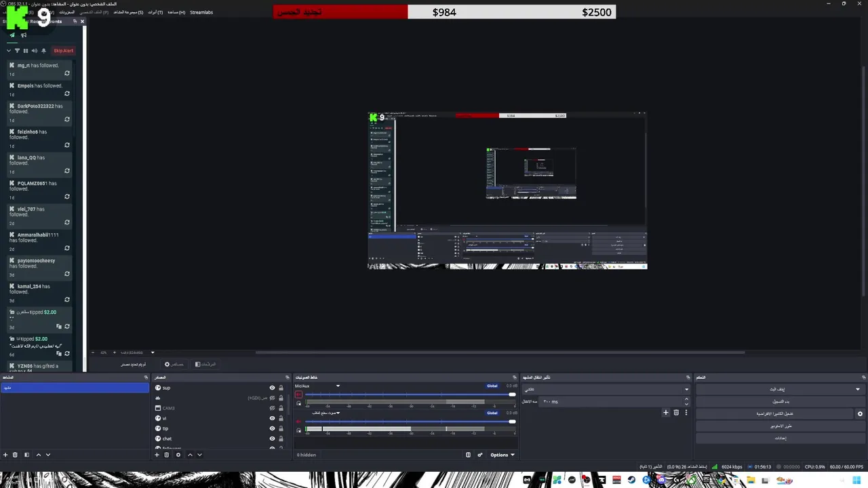The height and width of the screenshot is (488, 868).
Task: Expand stop streaming button dropdown arrow
Action: click(x=858, y=389)
